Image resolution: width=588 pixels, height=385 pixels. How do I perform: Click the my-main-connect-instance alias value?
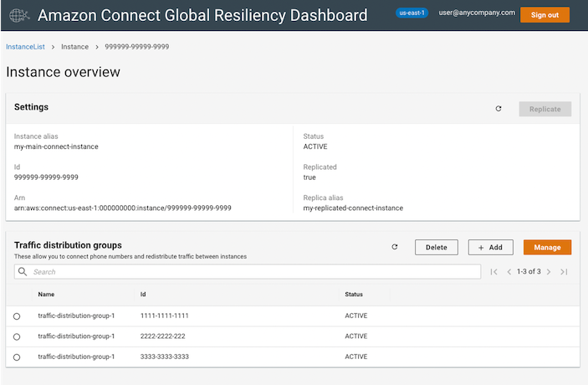coord(56,146)
